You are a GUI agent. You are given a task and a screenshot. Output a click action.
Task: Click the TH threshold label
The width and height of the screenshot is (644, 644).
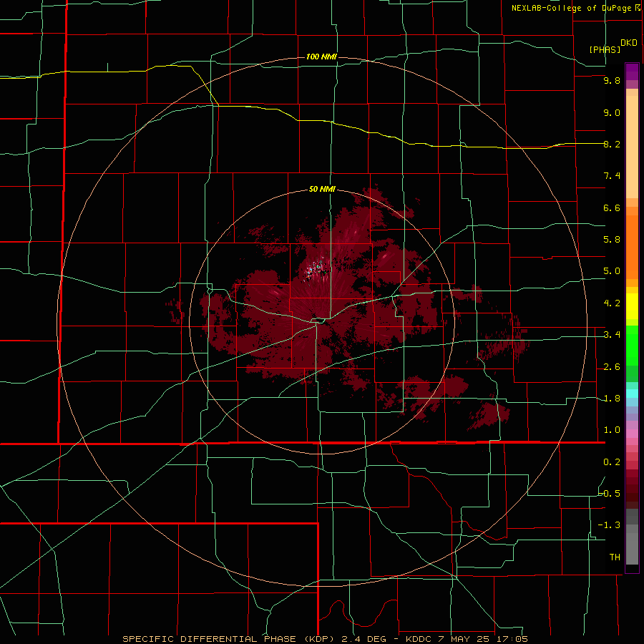[615, 557]
